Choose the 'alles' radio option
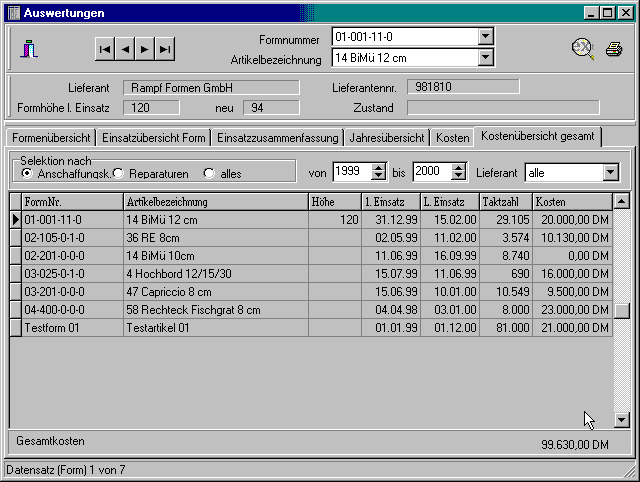 [x=209, y=173]
